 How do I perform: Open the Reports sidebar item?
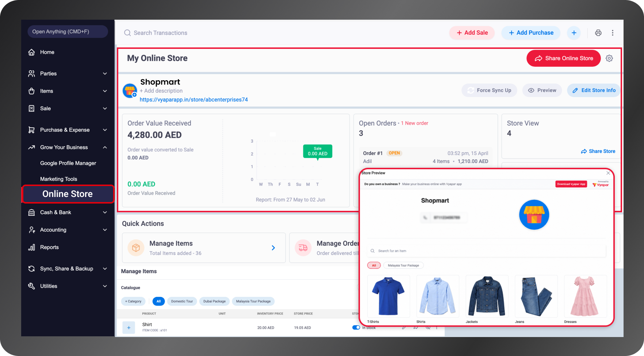click(x=49, y=247)
